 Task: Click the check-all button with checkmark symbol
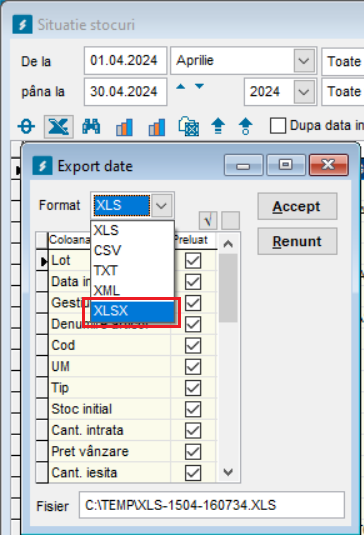(208, 220)
